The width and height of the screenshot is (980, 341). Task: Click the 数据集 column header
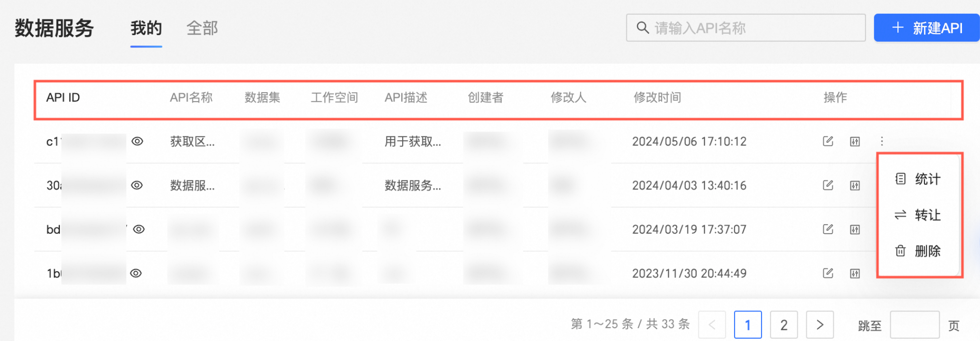262,97
